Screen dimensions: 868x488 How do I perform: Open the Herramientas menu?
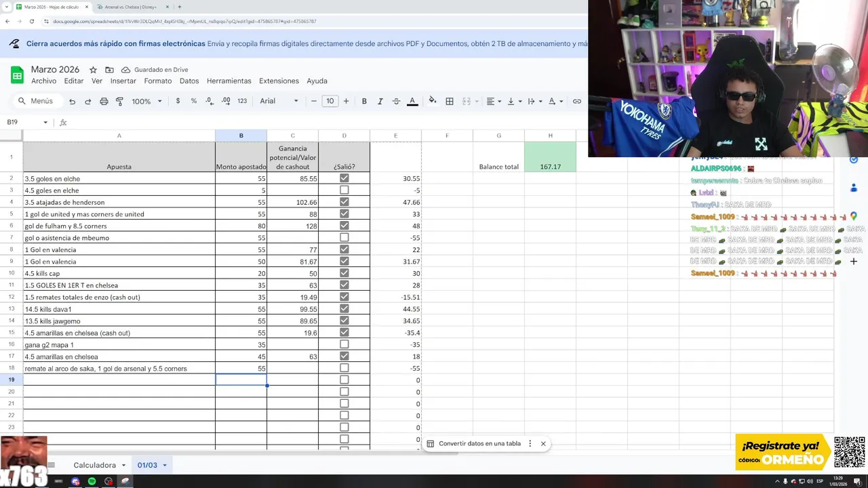click(229, 81)
